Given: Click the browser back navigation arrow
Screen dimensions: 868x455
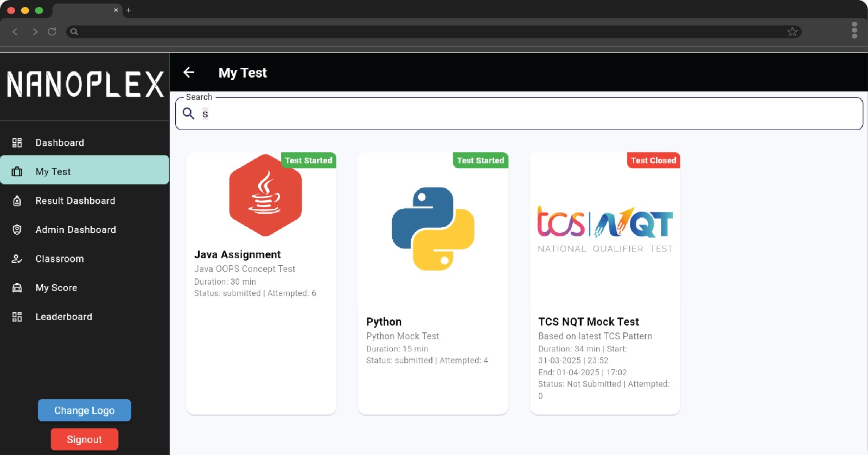Looking at the screenshot, I should [15, 32].
